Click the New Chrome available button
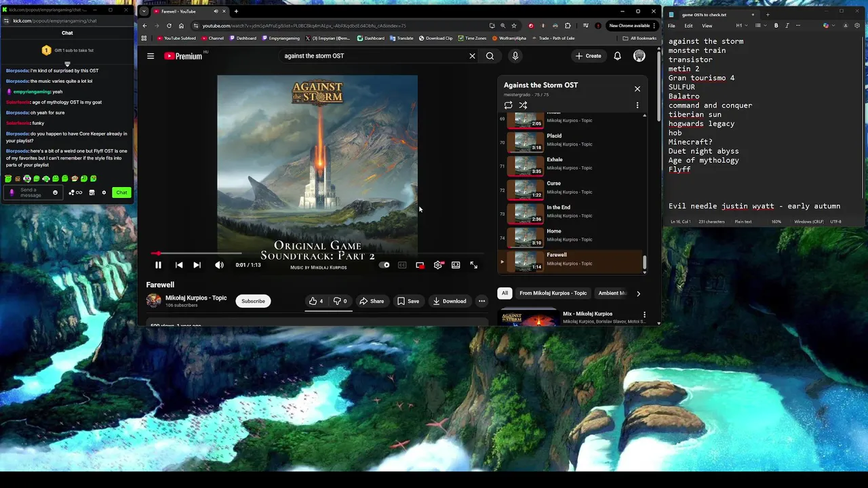The width and height of the screenshot is (868, 488). (x=632, y=26)
